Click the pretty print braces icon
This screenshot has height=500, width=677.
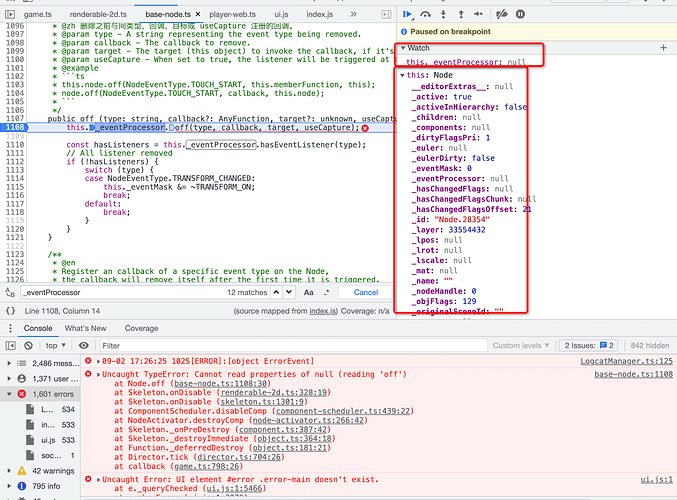10,311
